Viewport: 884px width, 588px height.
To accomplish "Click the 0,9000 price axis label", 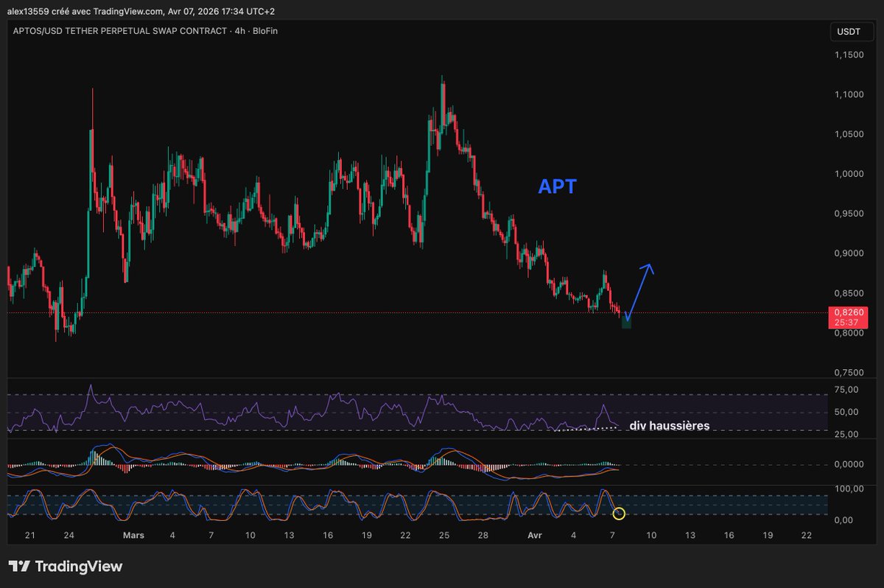I will tap(849, 254).
